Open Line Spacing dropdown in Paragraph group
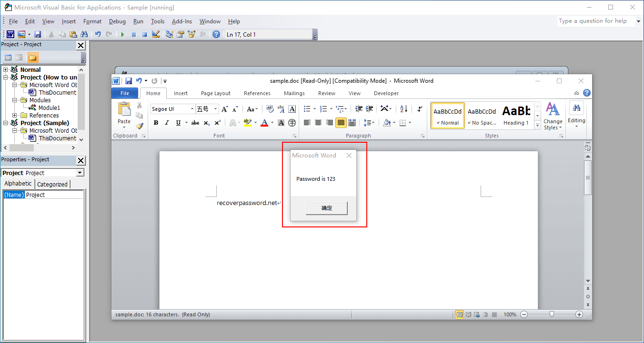 point(369,123)
